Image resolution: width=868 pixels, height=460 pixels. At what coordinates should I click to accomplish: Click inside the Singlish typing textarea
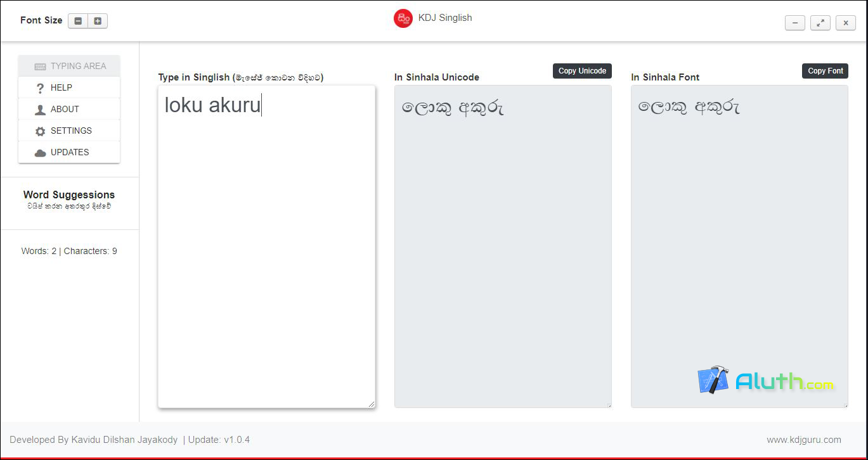[266, 246]
